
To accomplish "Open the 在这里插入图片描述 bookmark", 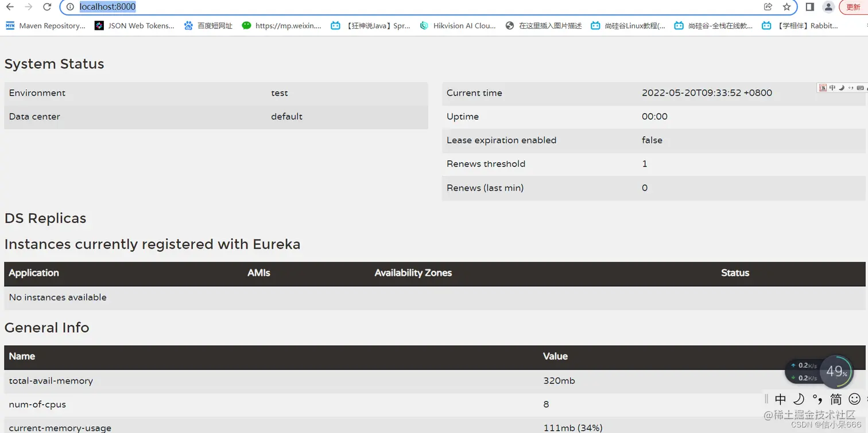I will tap(544, 25).
